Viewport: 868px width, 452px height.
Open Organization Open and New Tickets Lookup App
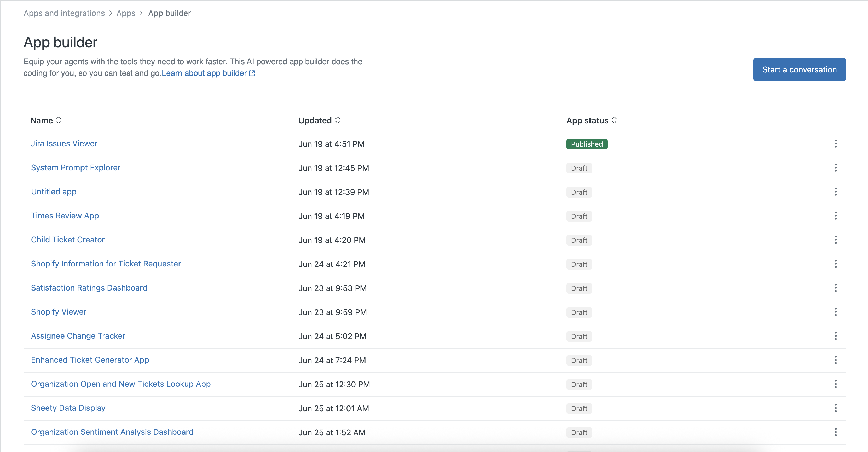[121, 384]
